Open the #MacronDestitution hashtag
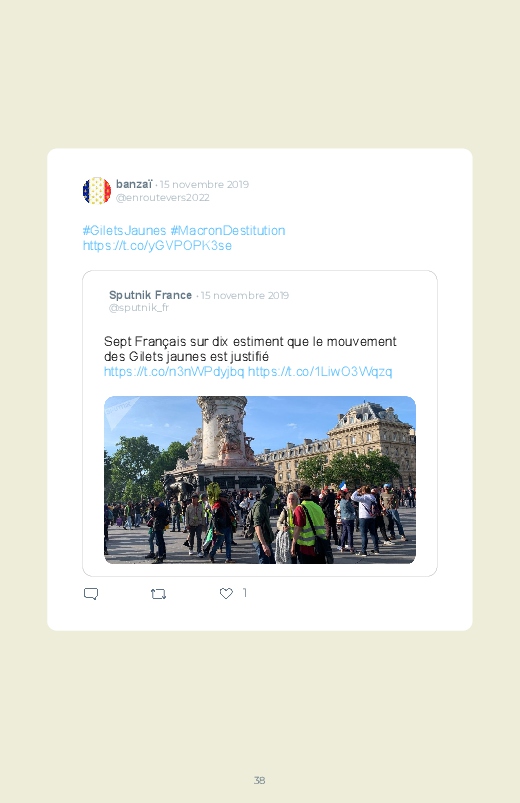Screen dimensions: 520x803 coord(227,230)
